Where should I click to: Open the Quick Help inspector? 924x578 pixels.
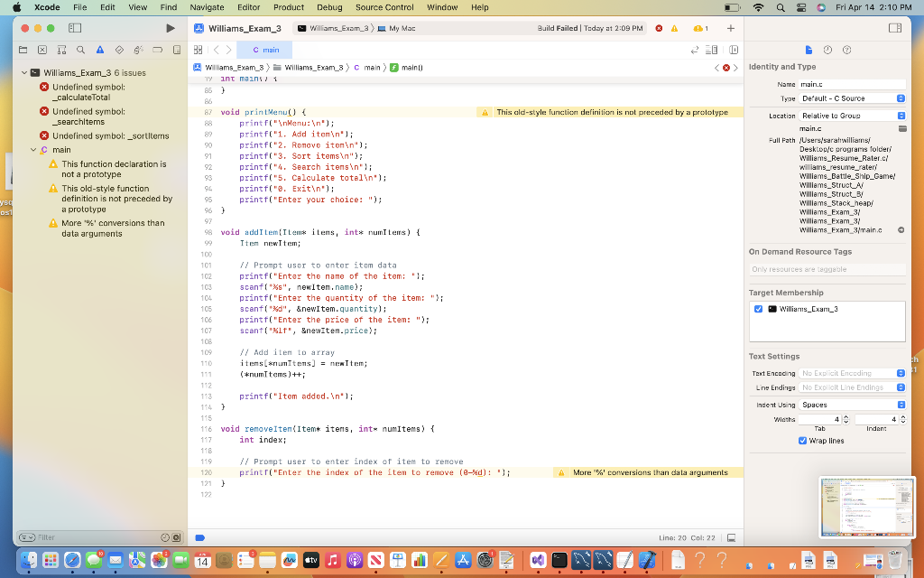click(x=847, y=51)
